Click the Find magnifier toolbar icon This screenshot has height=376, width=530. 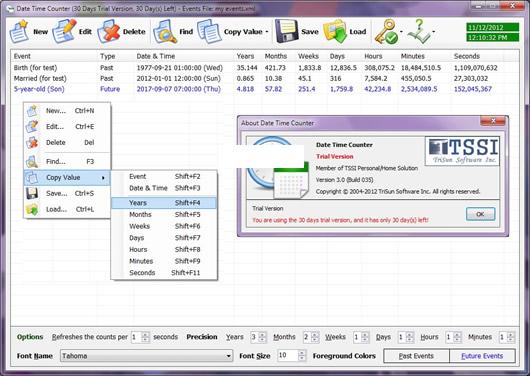pos(165,31)
